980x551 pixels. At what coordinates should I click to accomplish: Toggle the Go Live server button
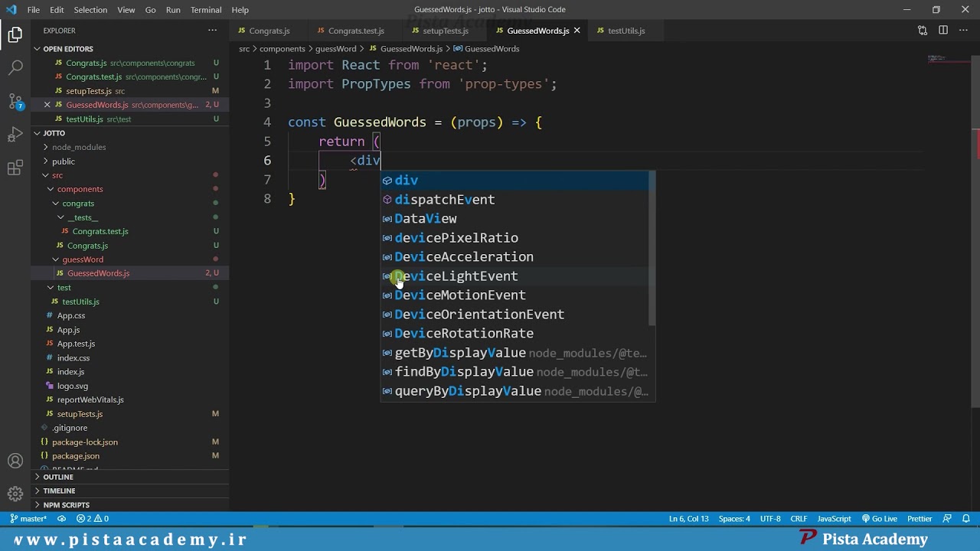pyautogui.click(x=879, y=519)
